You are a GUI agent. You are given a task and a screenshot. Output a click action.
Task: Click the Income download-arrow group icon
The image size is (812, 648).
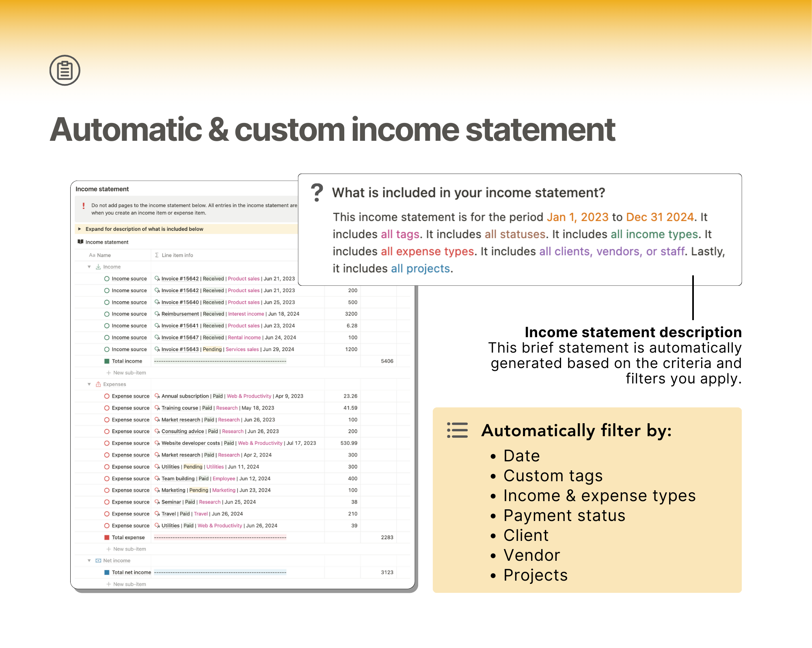98,267
